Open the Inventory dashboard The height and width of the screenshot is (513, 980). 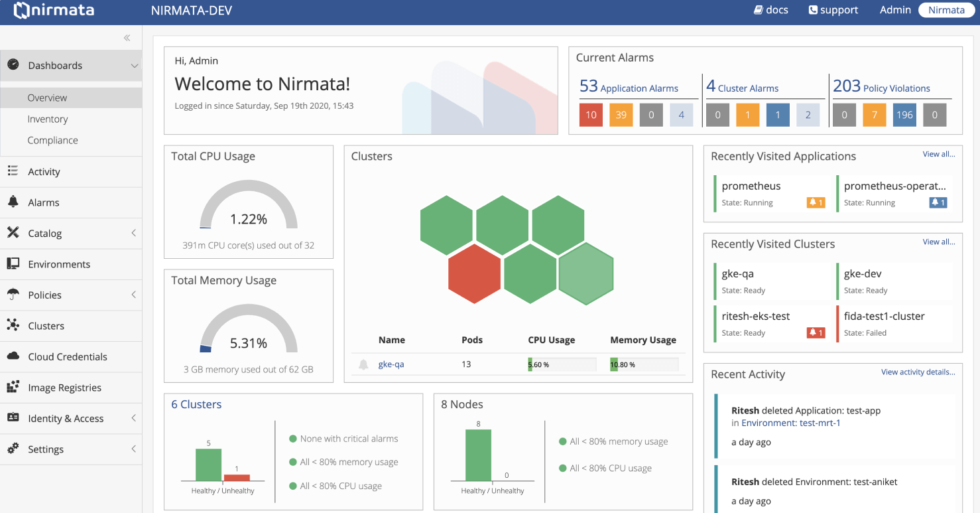point(48,119)
